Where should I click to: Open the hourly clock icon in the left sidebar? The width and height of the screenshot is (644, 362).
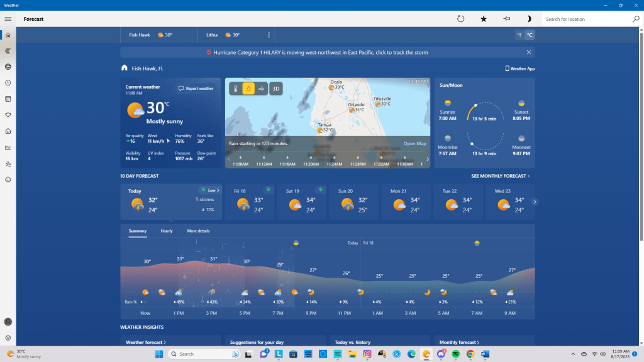(x=8, y=83)
